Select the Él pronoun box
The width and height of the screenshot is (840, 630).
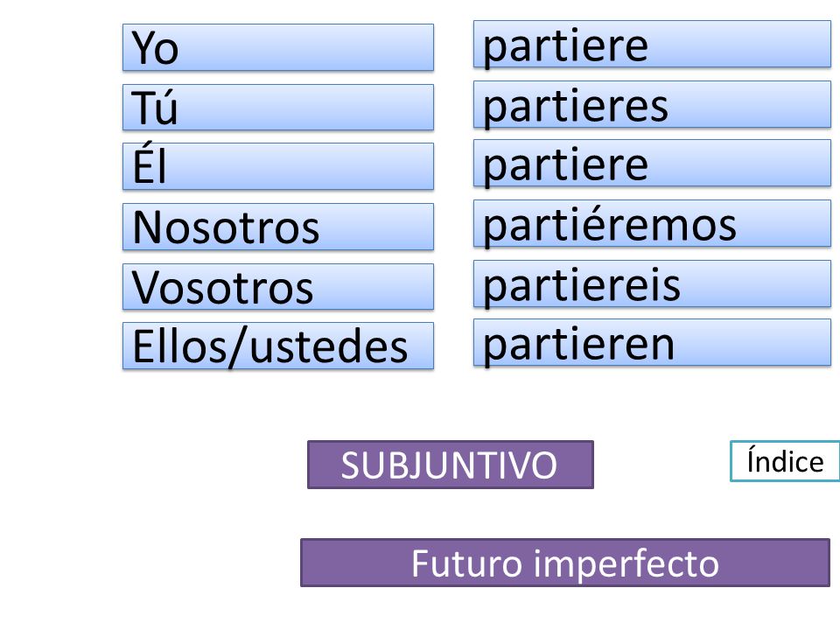[278, 166]
